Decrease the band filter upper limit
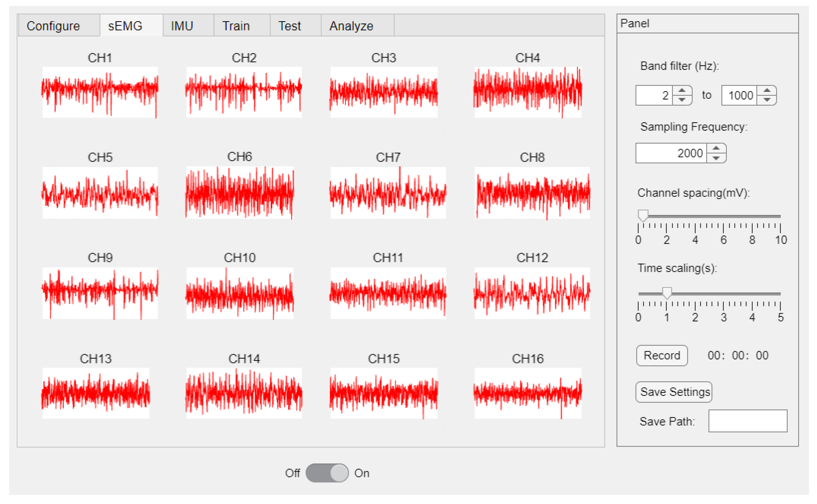 767,100
